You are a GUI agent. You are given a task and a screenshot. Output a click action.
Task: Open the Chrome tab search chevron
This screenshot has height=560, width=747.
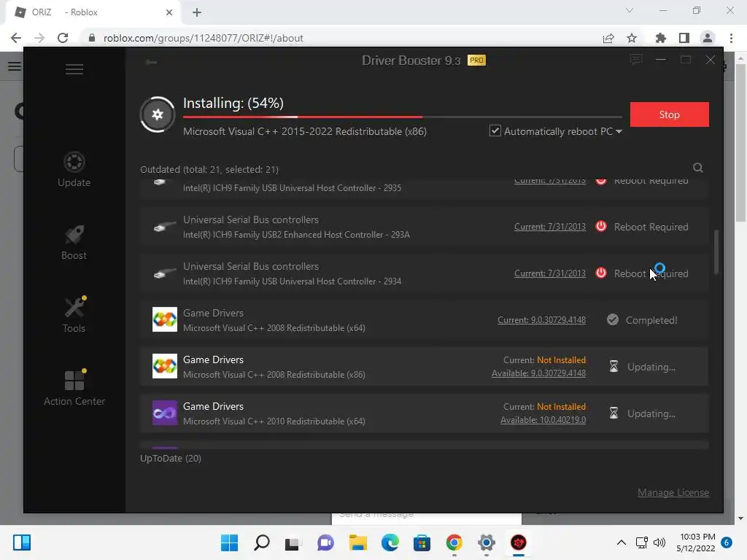pyautogui.click(x=630, y=10)
